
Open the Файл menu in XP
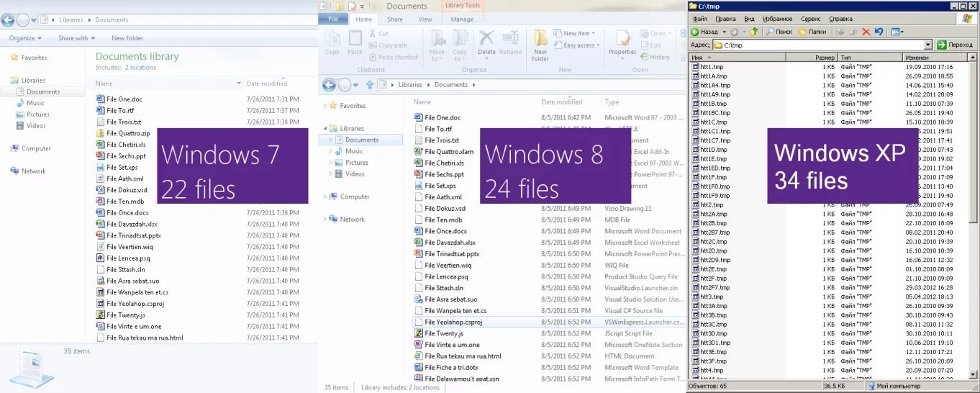(700, 19)
